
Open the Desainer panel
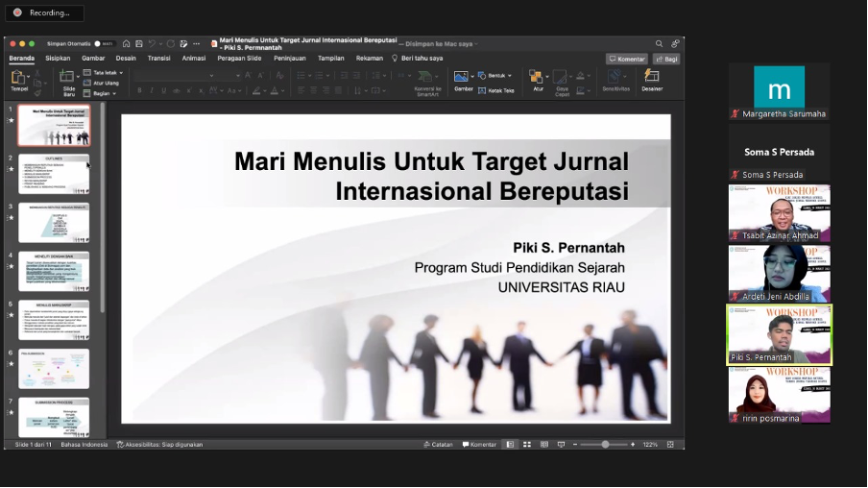point(652,79)
